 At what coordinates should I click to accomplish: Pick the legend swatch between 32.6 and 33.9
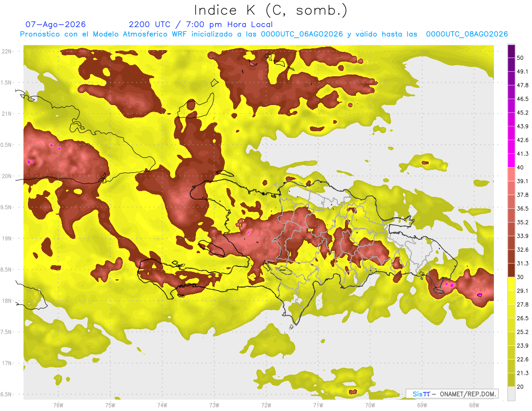[511, 243]
